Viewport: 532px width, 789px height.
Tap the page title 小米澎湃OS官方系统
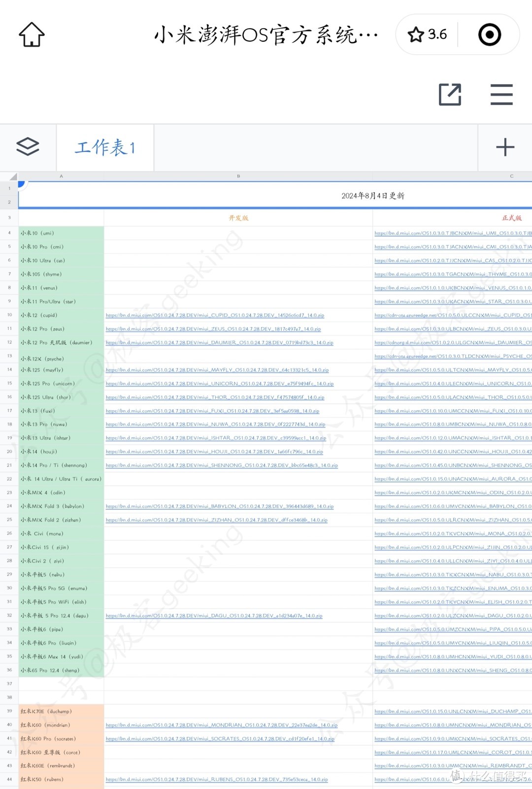[266, 35]
